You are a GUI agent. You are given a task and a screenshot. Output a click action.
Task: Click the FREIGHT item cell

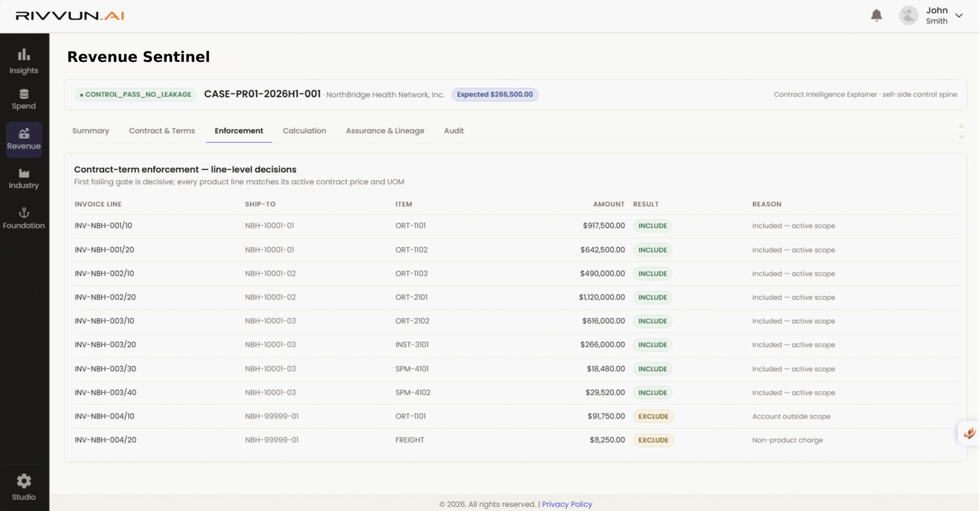[x=410, y=440]
